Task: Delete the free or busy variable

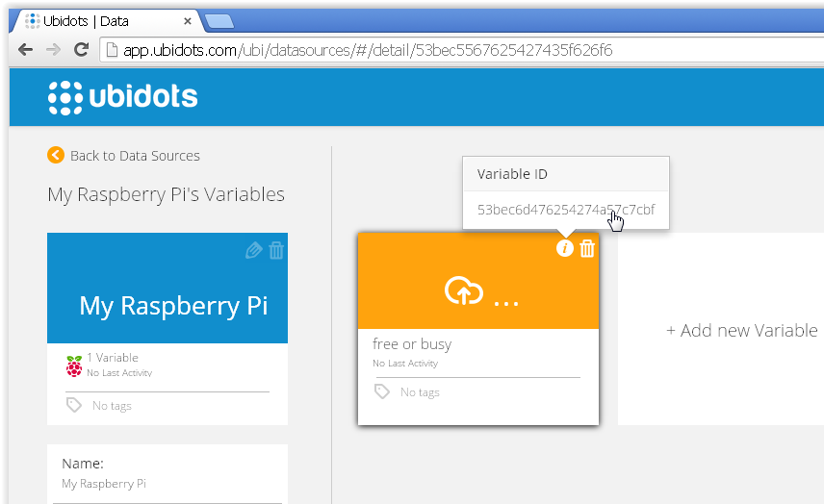Action: (x=587, y=248)
